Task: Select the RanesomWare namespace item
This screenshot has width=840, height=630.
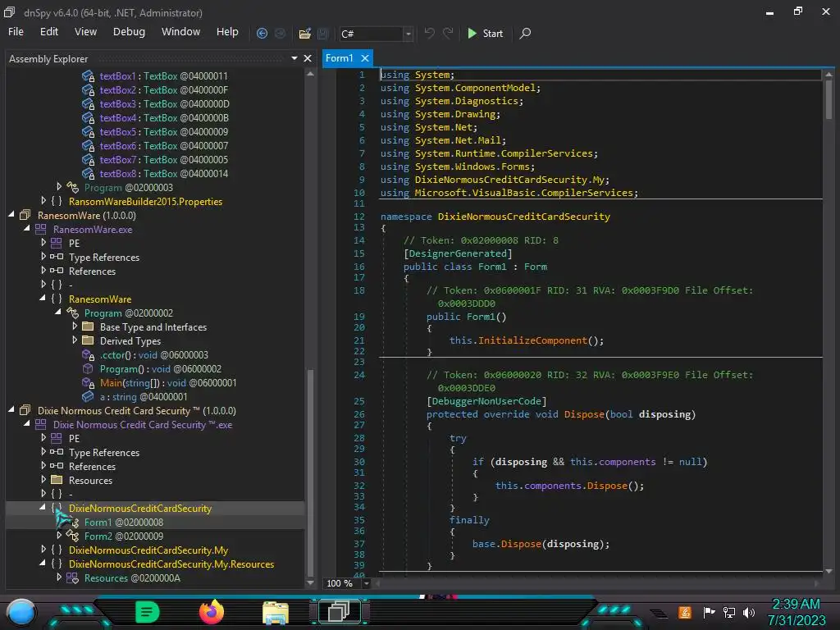Action: click(x=99, y=299)
